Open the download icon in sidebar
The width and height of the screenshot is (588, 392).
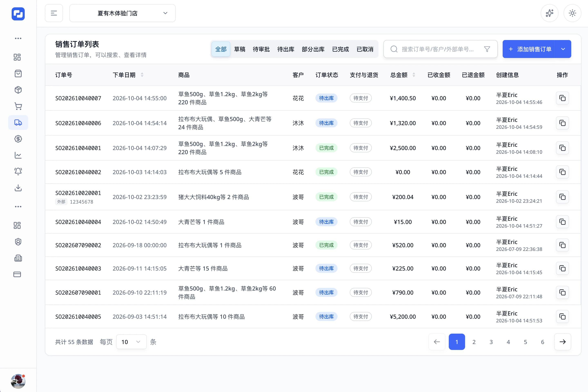click(x=18, y=188)
